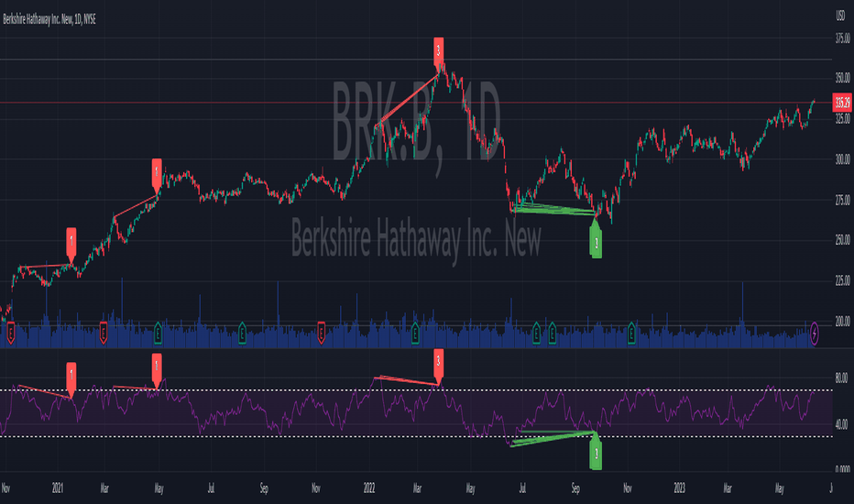Click the 375.00 price axis label

click(843, 38)
